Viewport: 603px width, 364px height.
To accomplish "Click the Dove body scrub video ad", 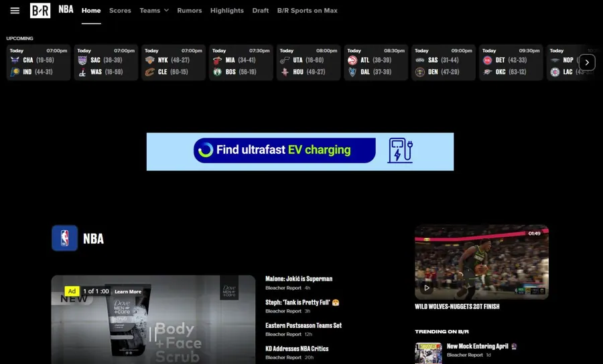I will (x=153, y=319).
